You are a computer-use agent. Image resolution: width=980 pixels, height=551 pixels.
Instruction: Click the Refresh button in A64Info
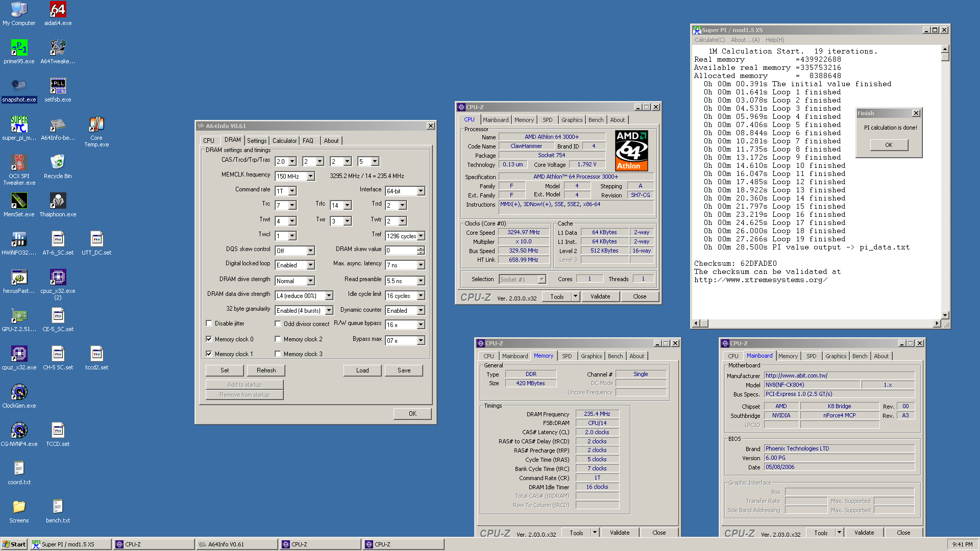[266, 370]
